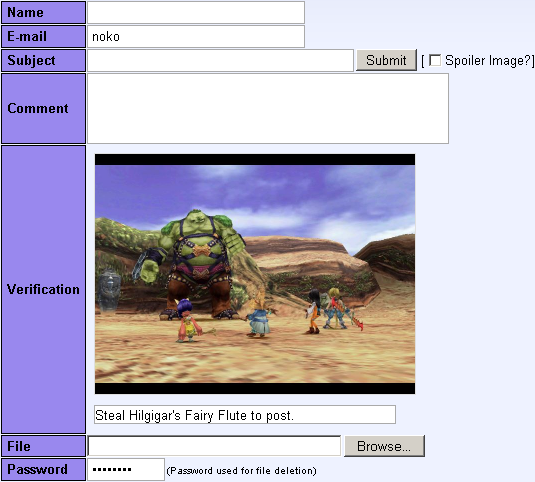Tick the Spoiler Image checkbox

[x=435, y=60]
